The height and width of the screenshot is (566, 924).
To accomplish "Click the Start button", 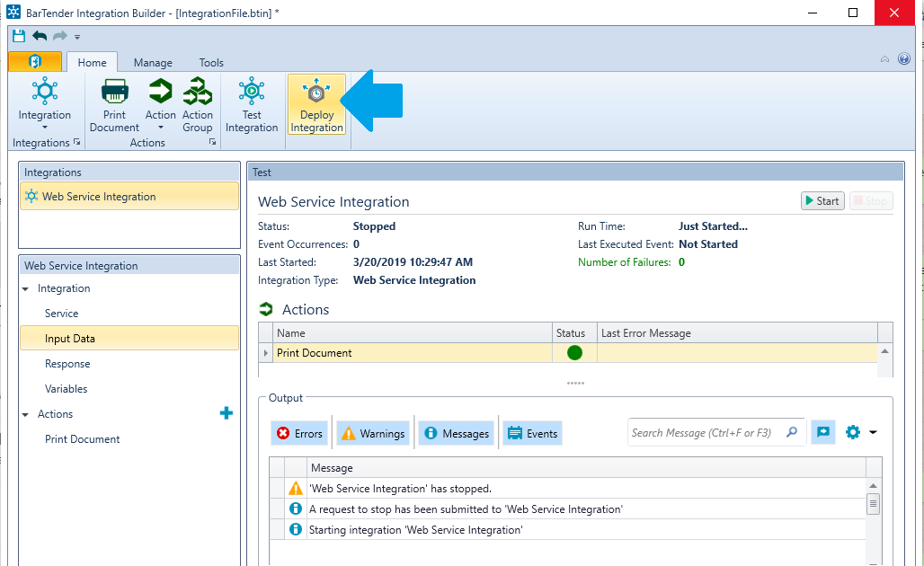I will 822,201.
